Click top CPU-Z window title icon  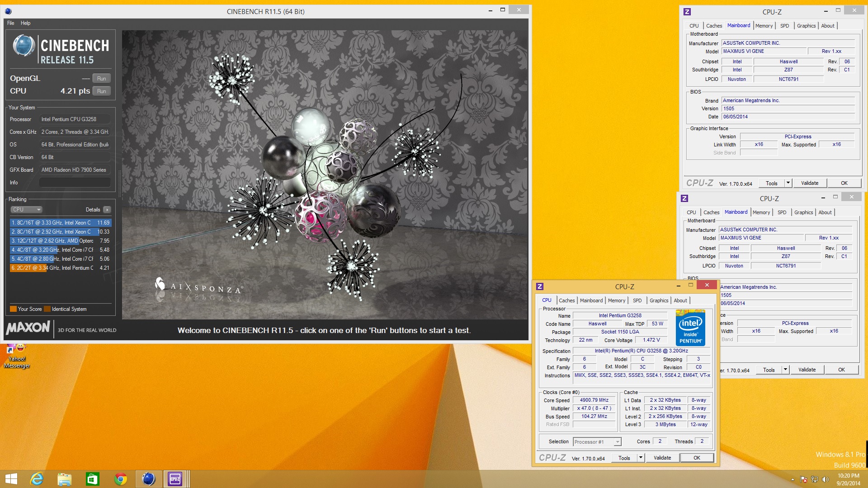(687, 12)
